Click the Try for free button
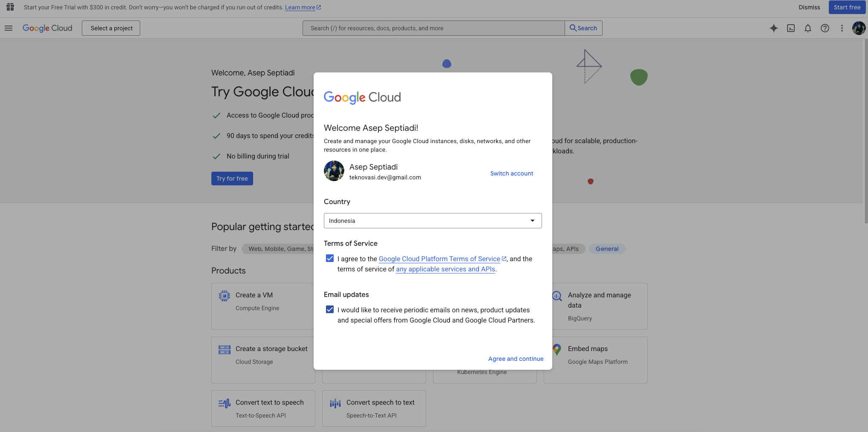Viewport: 868px width, 432px height. tap(232, 179)
